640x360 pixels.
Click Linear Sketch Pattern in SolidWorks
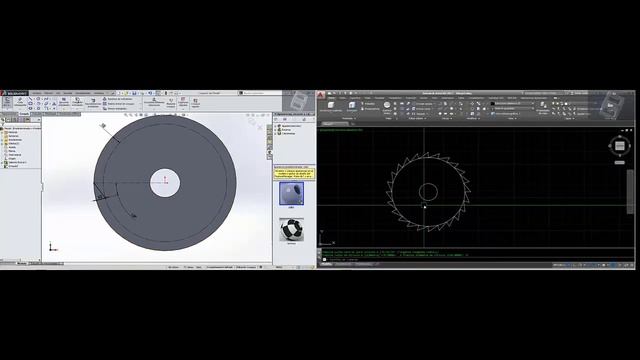[118, 104]
